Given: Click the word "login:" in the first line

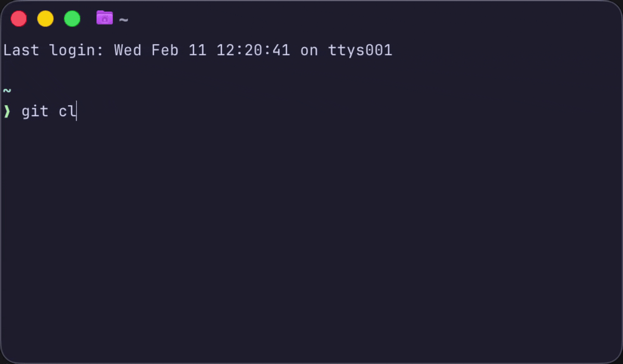Looking at the screenshot, I should point(77,50).
